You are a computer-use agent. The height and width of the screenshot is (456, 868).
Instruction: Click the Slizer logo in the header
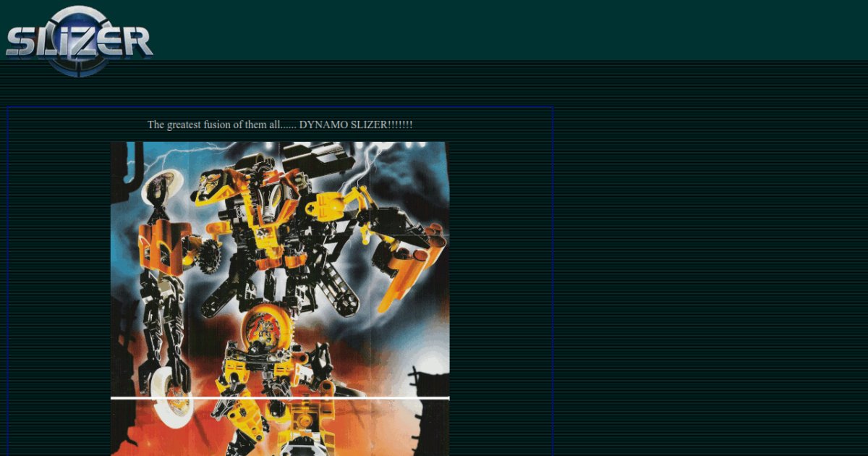pos(78,41)
